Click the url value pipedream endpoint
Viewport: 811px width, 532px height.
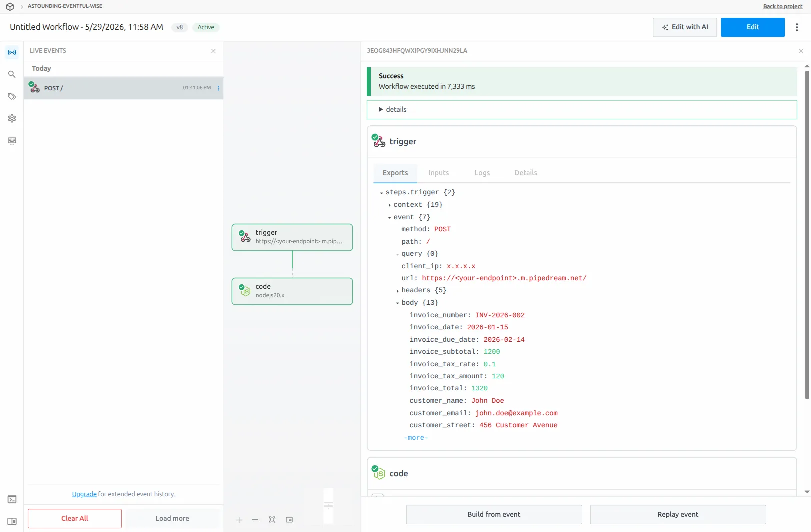point(504,278)
